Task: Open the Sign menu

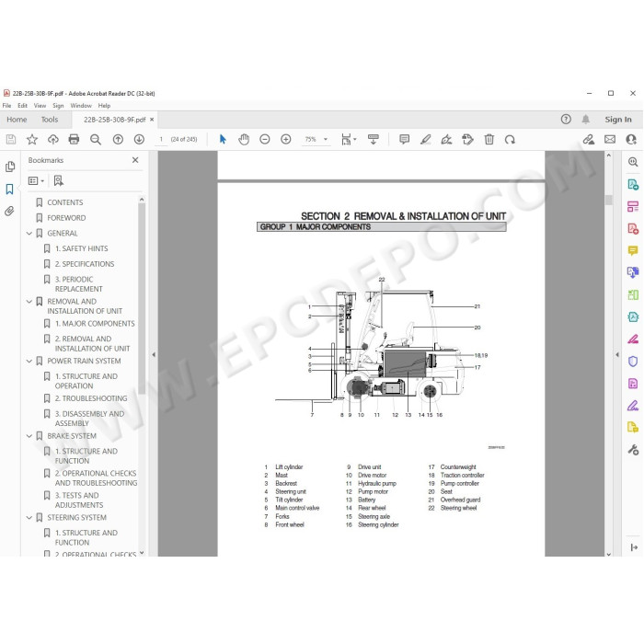Action: (58, 106)
